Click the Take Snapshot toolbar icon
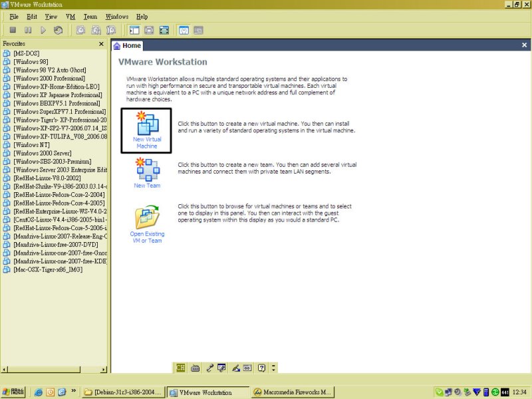The image size is (532, 399). 80,30
